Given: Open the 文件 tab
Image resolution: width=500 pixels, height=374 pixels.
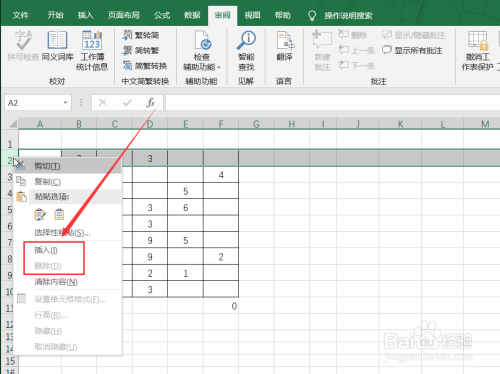Looking at the screenshot, I should (x=21, y=15).
